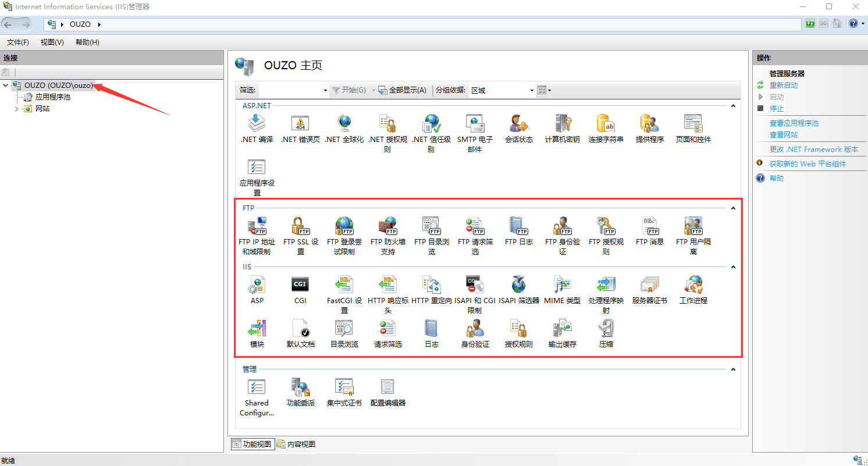Open the 文件(F) menu
The width and height of the screenshot is (868, 466).
click(x=18, y=42)
